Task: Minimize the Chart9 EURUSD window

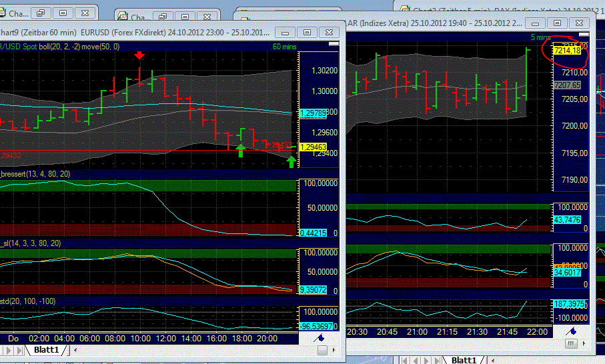Action: pos(285,33)
